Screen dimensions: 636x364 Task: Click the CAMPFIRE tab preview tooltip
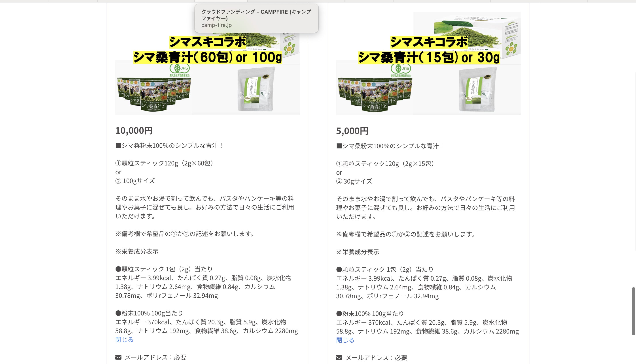pyautogui.click(x=256, y=18)
